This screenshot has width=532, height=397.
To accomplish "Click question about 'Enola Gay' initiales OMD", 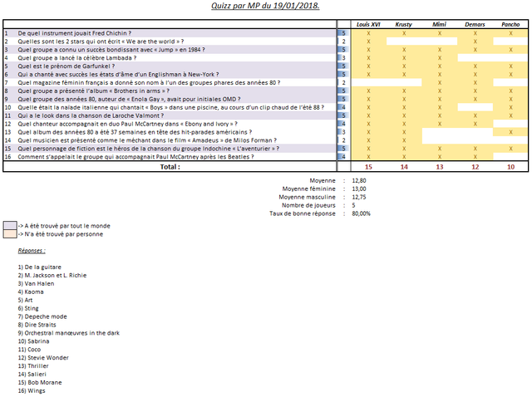I will click(129, 99).
